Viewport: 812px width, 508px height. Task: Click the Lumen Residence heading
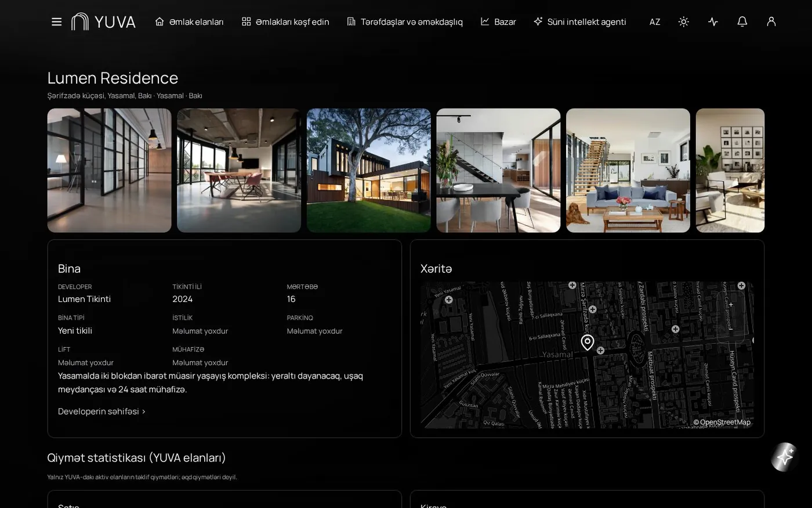click(x=113, y=78)
